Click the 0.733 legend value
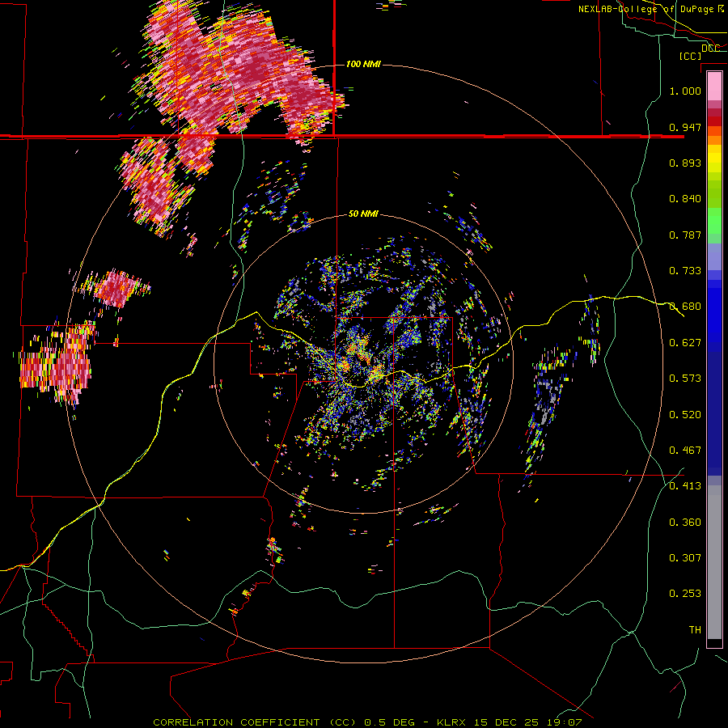This screenshot has width=728, height=728. pyautogui.click(x=685, y=271)
